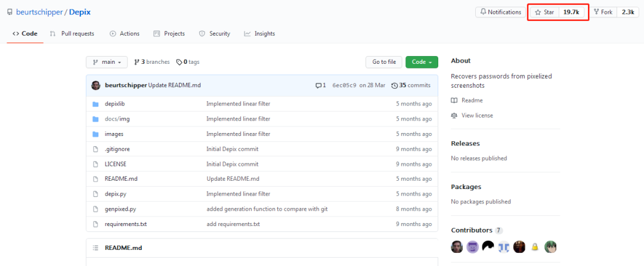Open the .gitignore file

[117, 149]
